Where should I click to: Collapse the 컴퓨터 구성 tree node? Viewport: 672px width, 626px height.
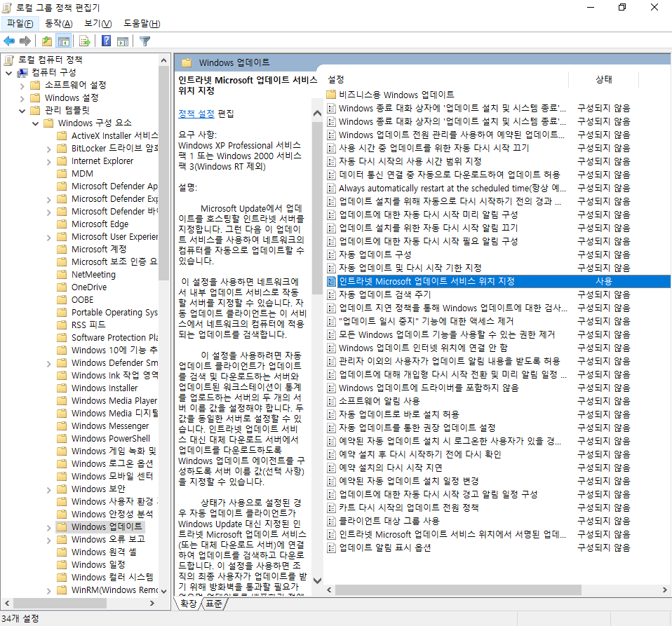click(x=8, y=73)
